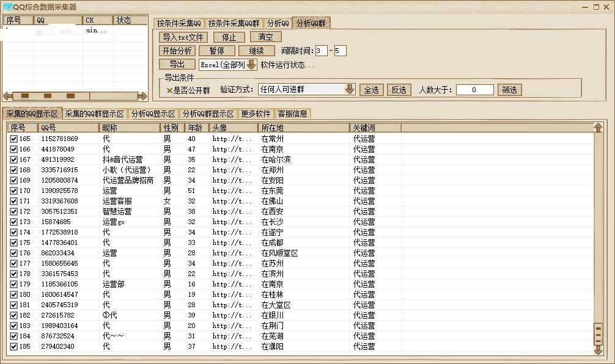Click the 所在地 column header
Screen dimensions: 615x364
click(304, 128)
